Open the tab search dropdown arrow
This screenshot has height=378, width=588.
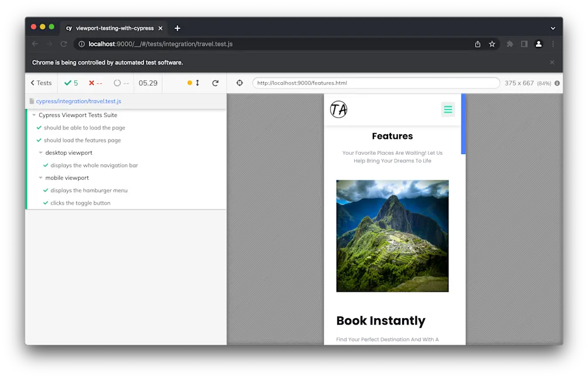point(553,28)
